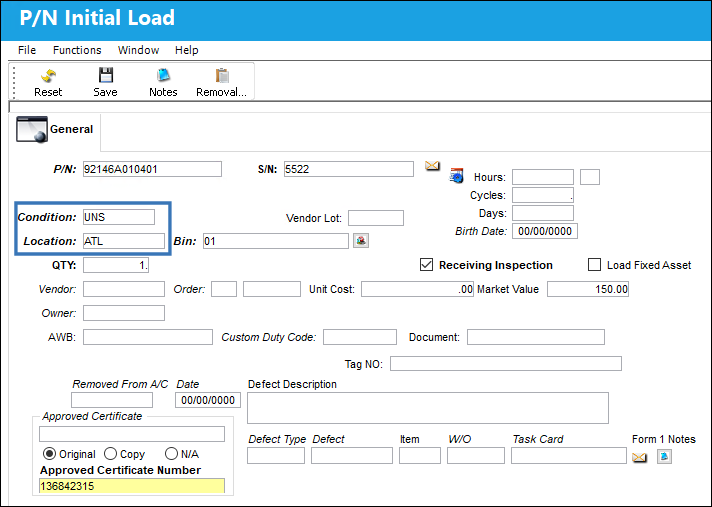
Task: Click the Tag NO input field
Action: point(506,364)
